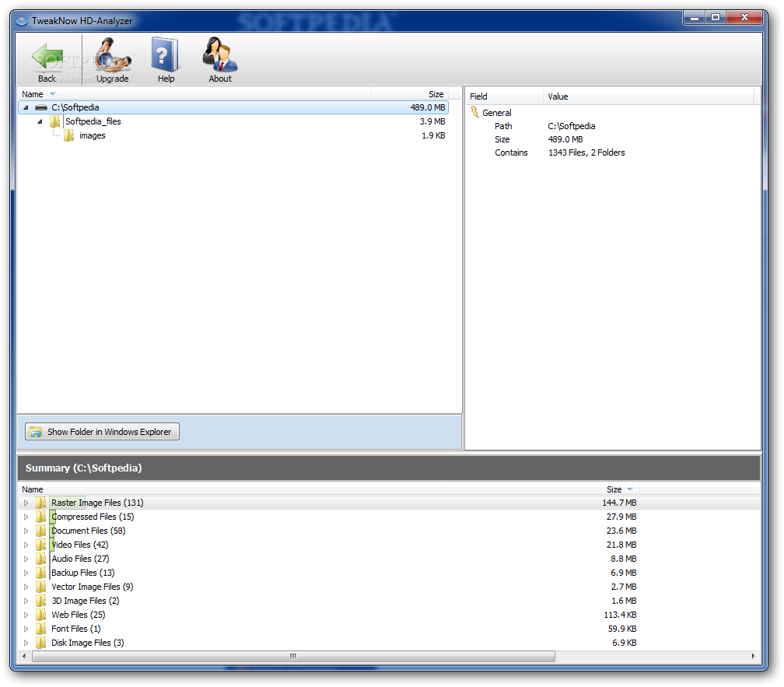Screen dimensions: 784x687
Task: Click the 113.4 KB size cell
Action: click(620, 615)
